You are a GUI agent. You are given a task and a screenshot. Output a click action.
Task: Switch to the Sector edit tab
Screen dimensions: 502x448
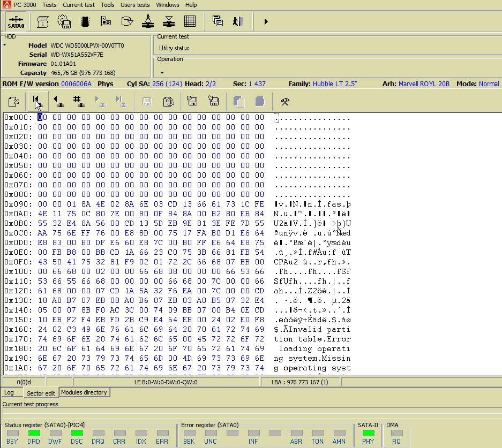tap(41, 393)
